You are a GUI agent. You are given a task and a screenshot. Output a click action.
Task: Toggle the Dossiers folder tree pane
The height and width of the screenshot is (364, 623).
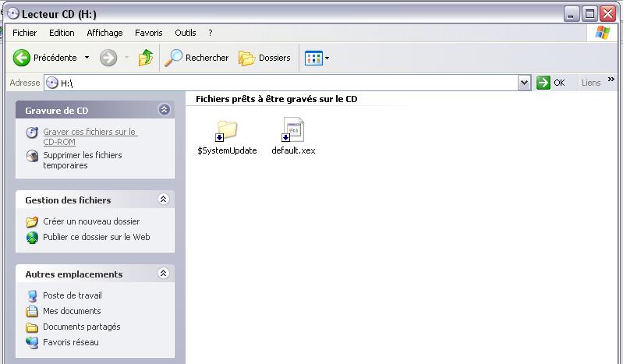point(264,58)
